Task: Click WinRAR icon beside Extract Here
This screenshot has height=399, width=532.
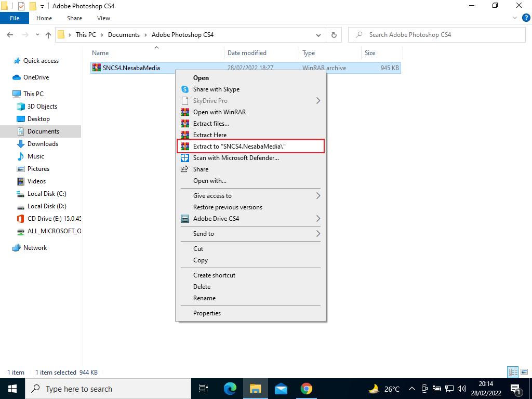Action: (x=184, y=135)
